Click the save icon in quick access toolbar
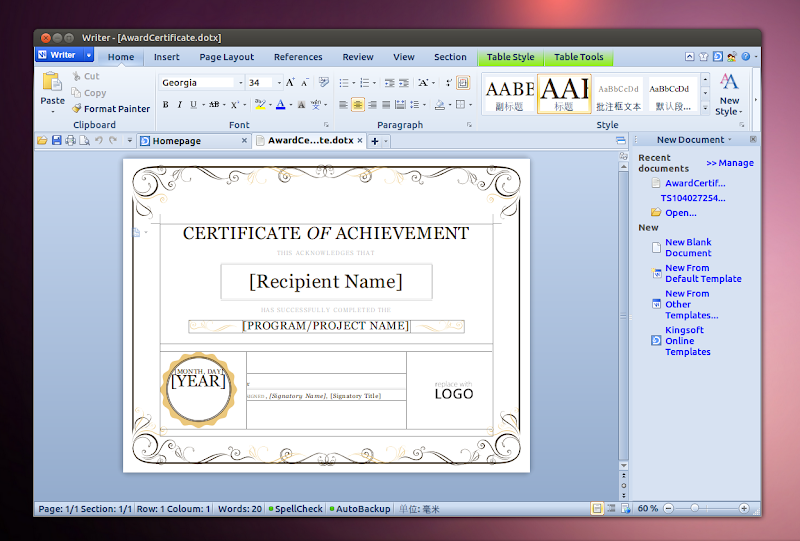The image size is (800, 541). (56, 141)
